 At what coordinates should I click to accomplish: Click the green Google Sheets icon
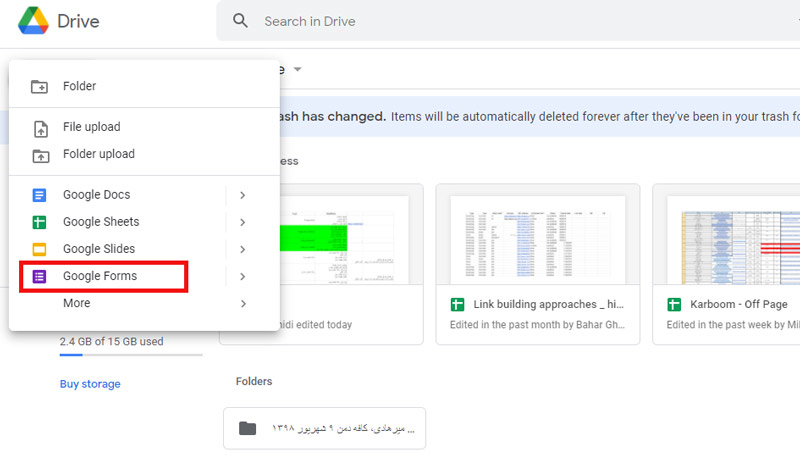click(x=40, y=222)
